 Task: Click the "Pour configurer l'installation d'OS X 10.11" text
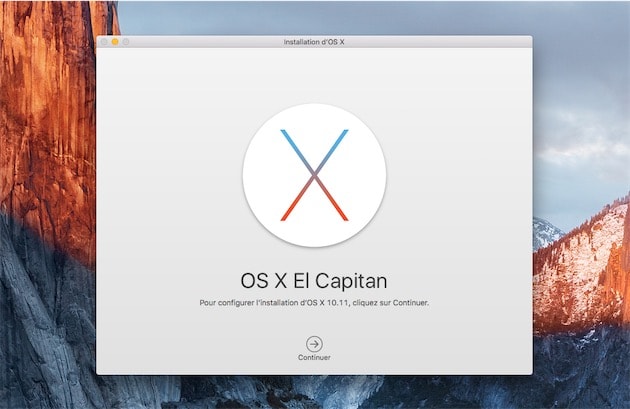tap(274, 303)
